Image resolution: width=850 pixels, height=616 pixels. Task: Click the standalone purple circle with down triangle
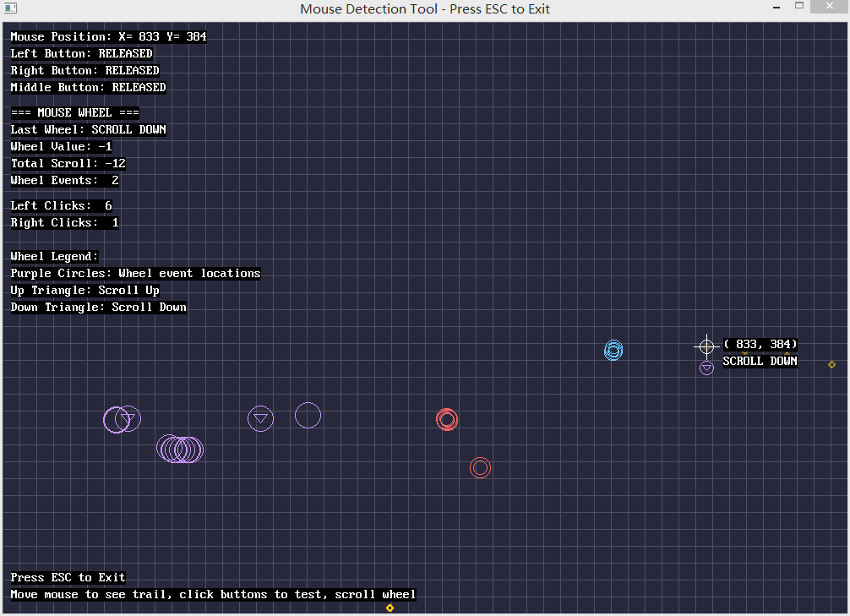coord(261,418)
